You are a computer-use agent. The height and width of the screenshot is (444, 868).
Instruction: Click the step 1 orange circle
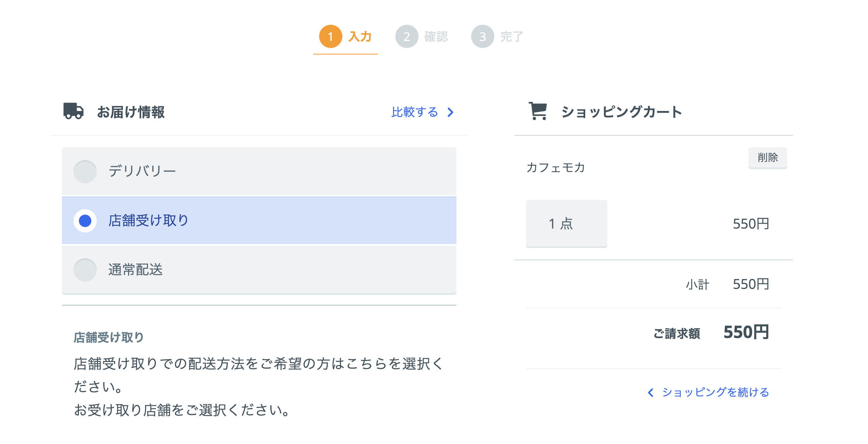click(x=330, y=37)
